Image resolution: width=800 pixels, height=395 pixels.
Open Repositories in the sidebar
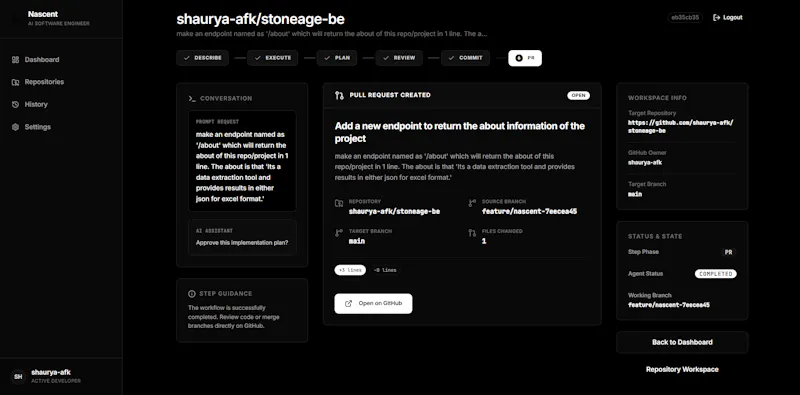[38, 82]
